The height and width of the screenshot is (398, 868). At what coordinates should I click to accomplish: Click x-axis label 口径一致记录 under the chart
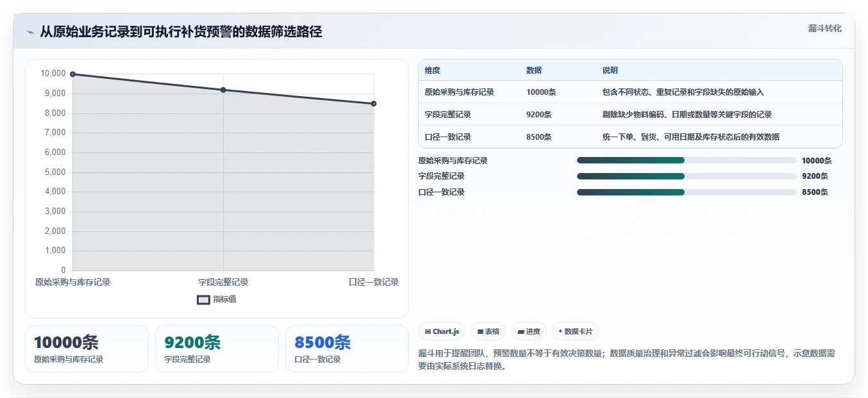tap(374, 282)
